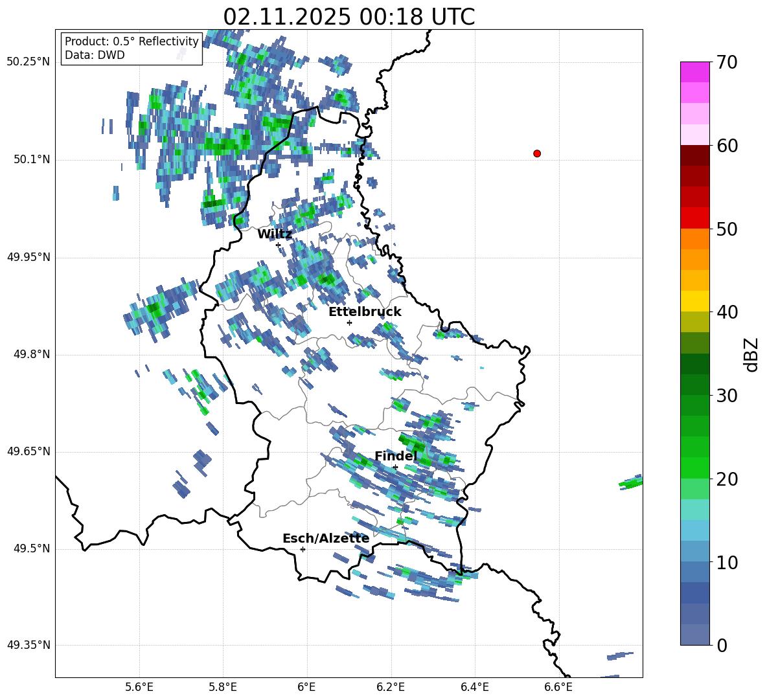This screenshot has height=700, width=767.
Task: Click the magenta top colorbar segment
Action: (695, 73)
